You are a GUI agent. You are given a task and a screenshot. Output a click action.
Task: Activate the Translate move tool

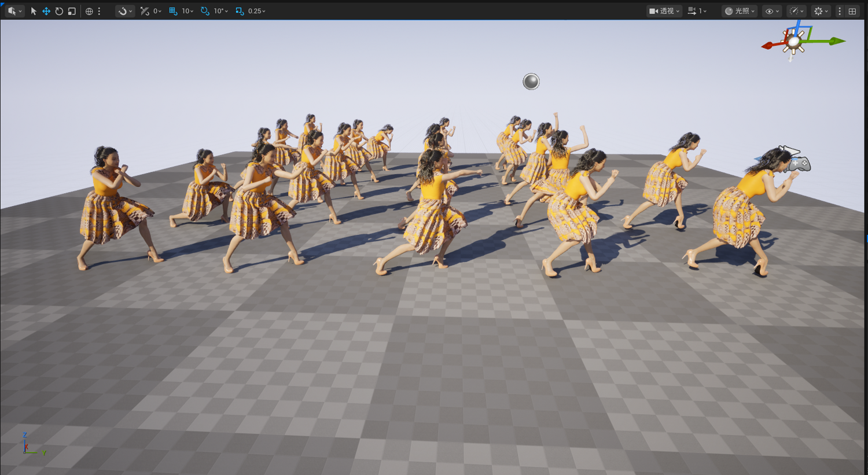[x=46, y=11]
